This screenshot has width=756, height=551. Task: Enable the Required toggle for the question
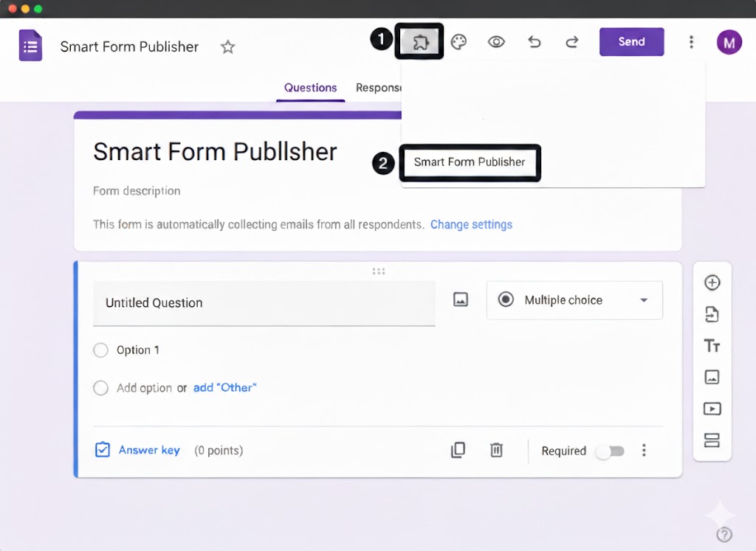pos(610,450)
